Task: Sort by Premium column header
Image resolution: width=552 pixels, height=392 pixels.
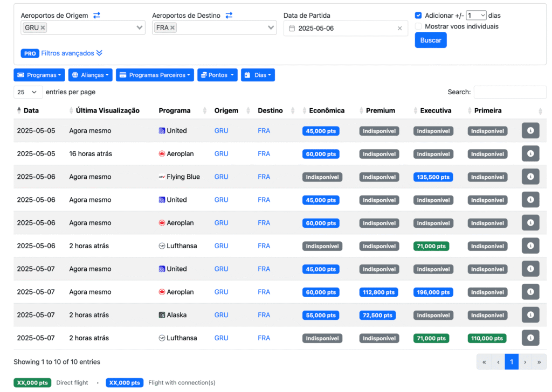Action: click(380, 110)
